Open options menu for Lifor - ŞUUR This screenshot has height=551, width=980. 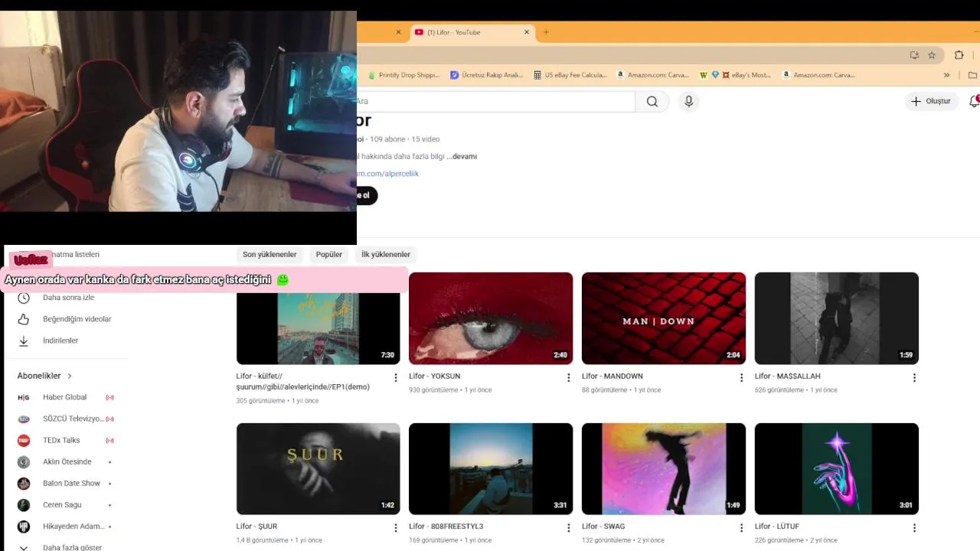click(x=396, y=528)
